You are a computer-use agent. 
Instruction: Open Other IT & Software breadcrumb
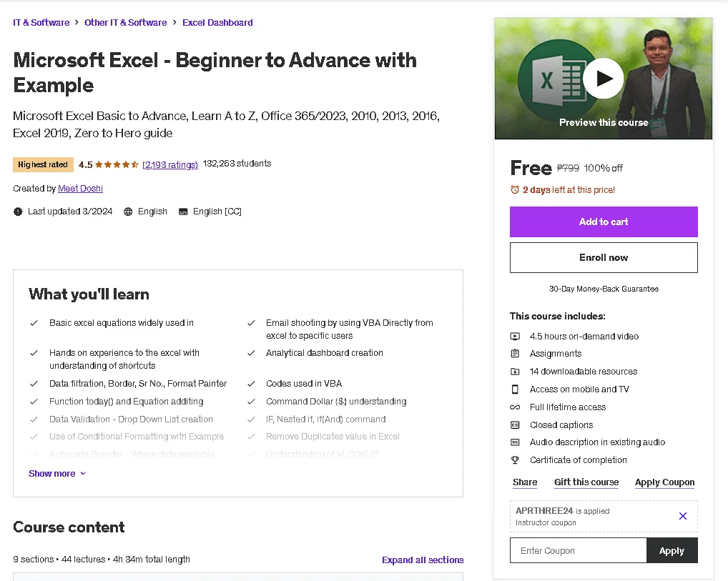pos(125,22)
